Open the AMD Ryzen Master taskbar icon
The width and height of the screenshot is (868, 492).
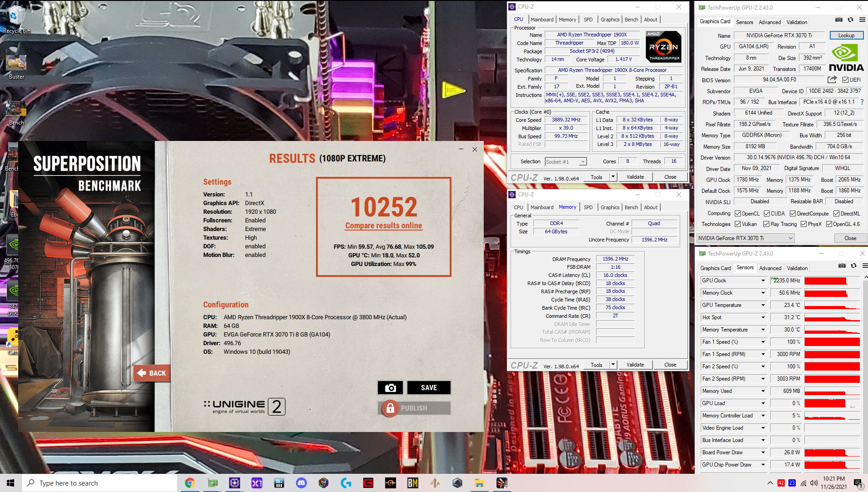[391, 483]
